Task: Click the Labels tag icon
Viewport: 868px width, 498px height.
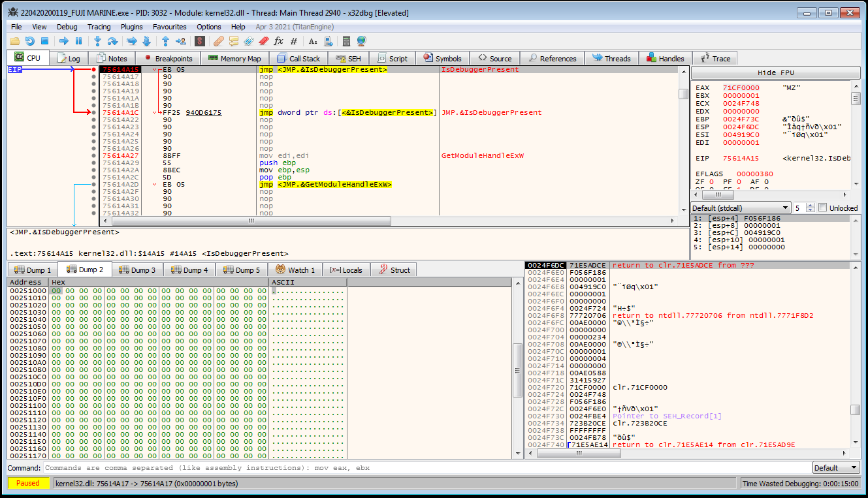Action: pos(249,41)
